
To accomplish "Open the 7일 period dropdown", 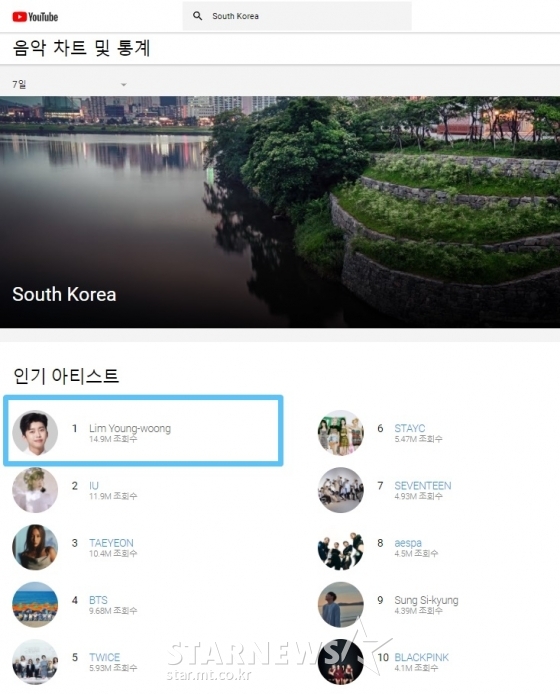I will pyautogui.click(x=70, y=84).
